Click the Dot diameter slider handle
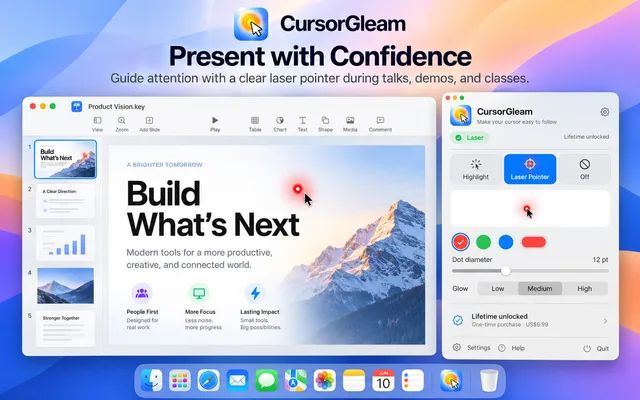The height and width of the screenshot is (400, 640). [506, 271]
